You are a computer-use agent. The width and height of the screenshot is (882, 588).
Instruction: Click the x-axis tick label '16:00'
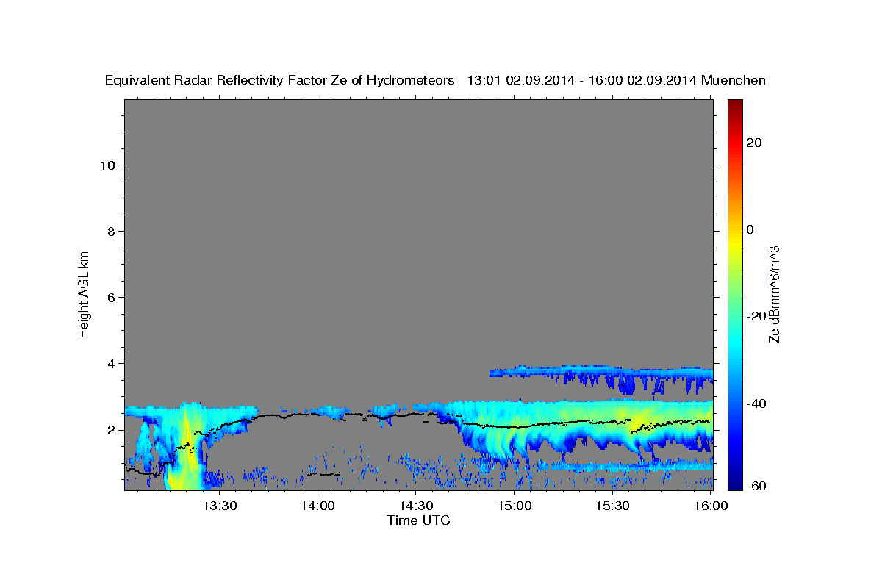(x=709, y=506)
